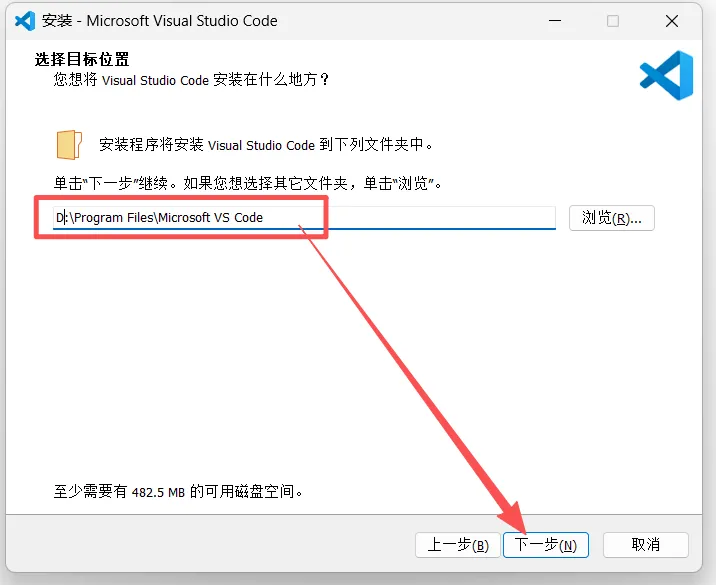This screenshot has width=716, height=585.
Task: Click the disabled maximize button
Action: pyautogui.click(x=613, y=21)
